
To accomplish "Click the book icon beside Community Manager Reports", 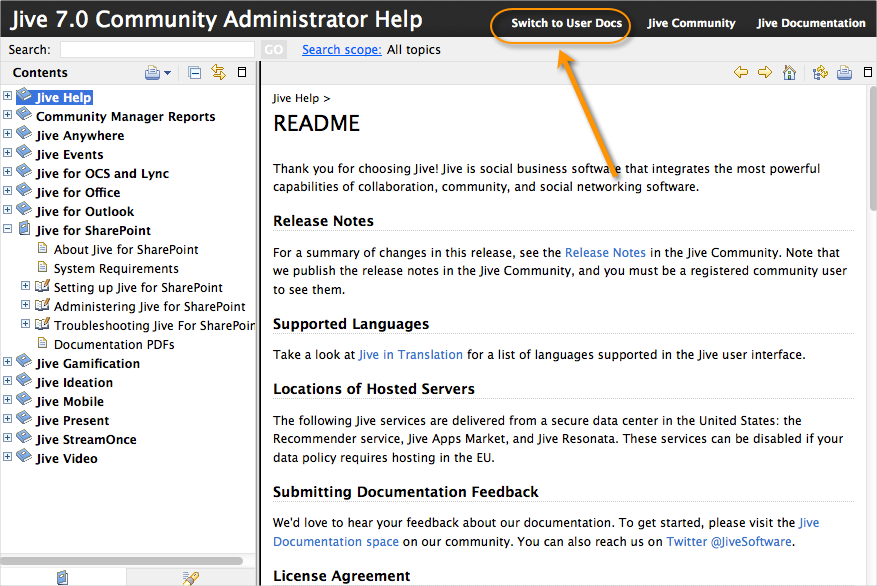I will coord(24,115).
